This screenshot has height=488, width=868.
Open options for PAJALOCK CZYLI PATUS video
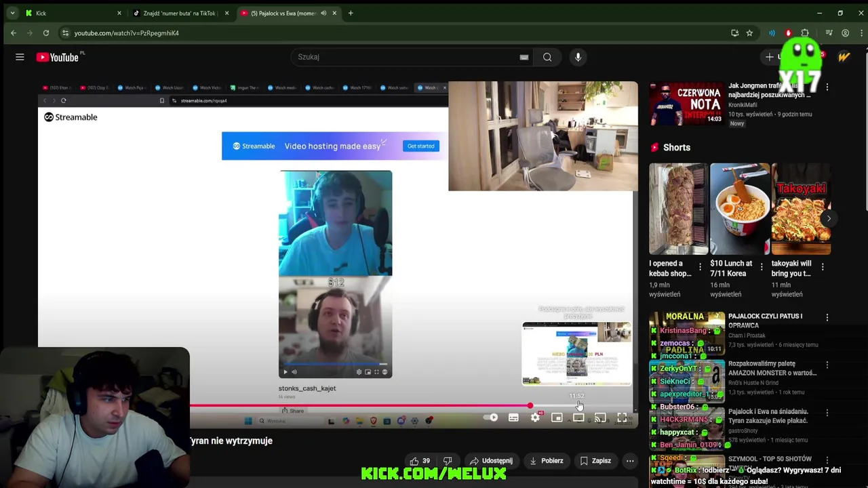point(827,317)
